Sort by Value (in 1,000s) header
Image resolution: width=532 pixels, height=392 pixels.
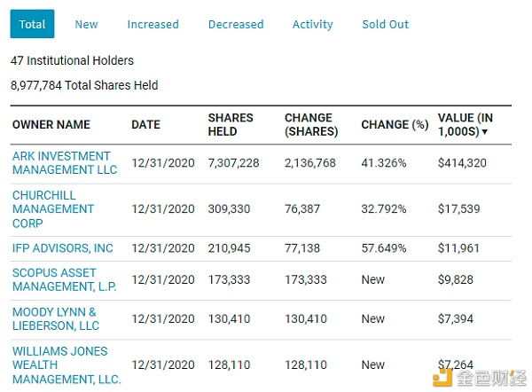tap(465, 124)
